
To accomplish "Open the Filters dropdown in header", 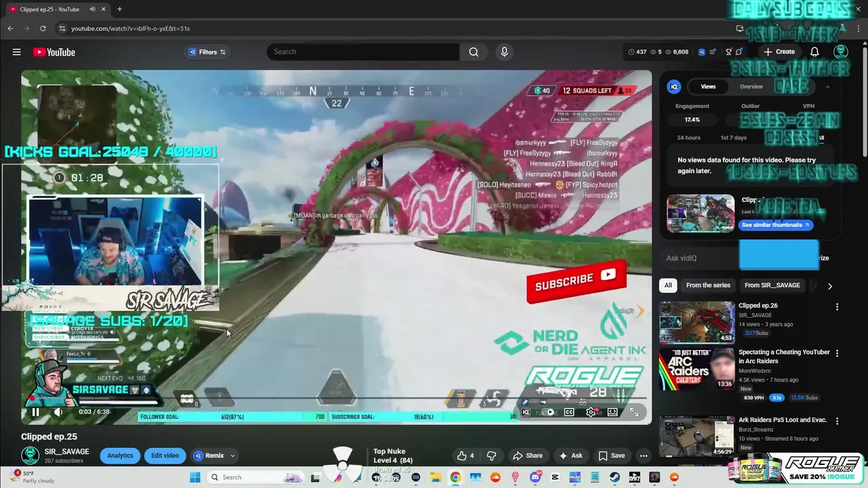I will (x=208, y=52).
